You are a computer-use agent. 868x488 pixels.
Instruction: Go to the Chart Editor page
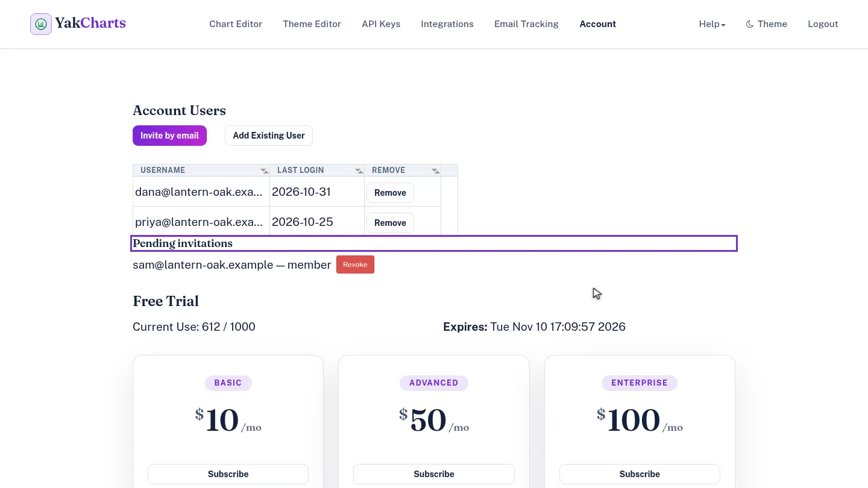236,24
